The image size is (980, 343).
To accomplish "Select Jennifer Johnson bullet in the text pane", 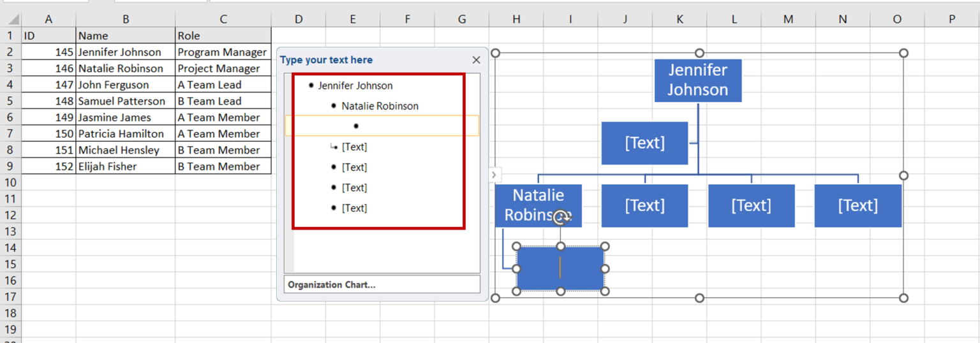I will point(355,85).
